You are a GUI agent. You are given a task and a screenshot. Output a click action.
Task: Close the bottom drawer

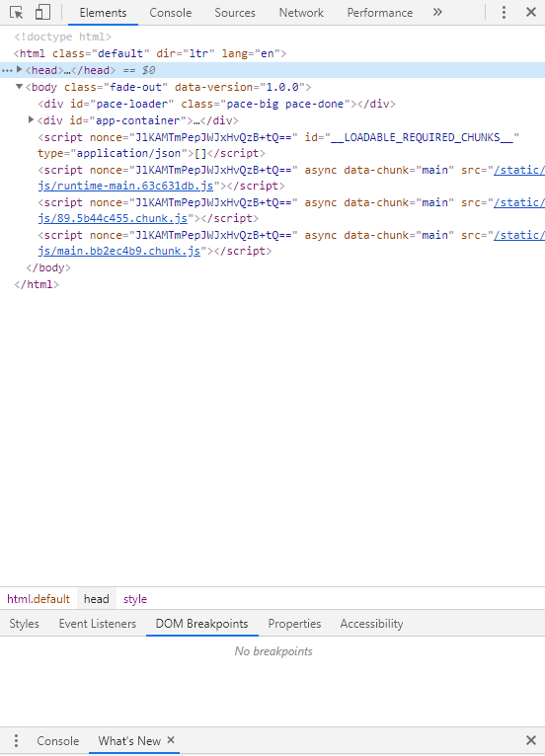click(531, 740)
